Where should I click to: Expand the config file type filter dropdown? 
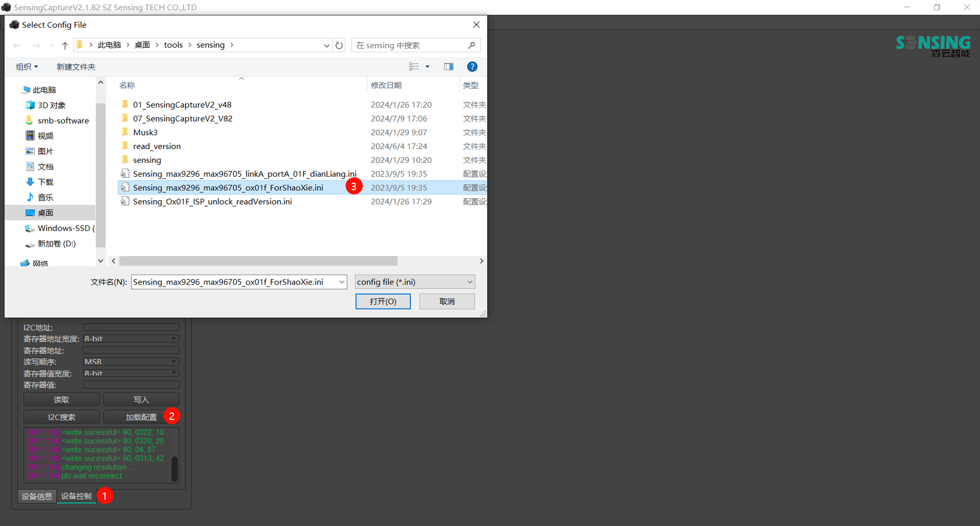[469, 282]
